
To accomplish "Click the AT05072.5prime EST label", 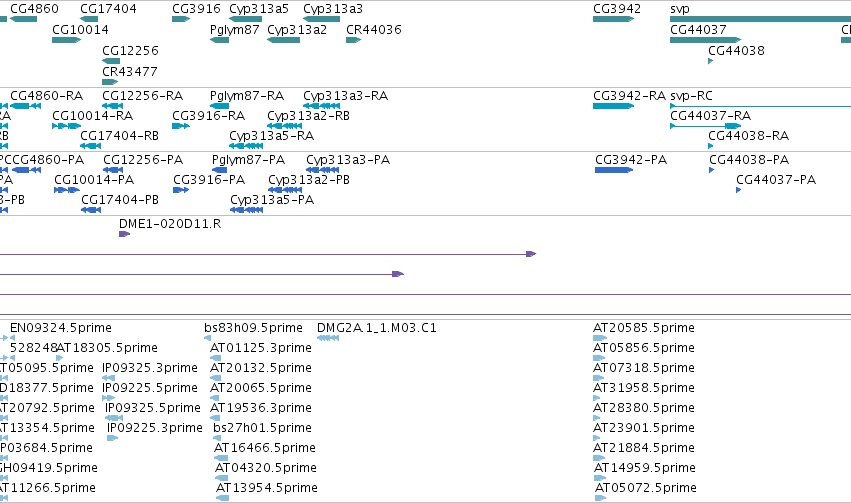I will pyautogui.click(x=646, y=489).
